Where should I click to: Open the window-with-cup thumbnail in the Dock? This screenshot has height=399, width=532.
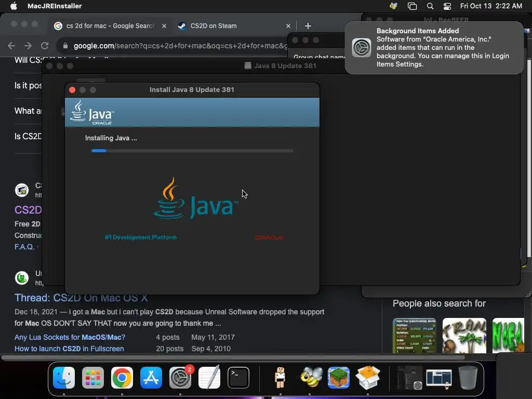[439, 379]
